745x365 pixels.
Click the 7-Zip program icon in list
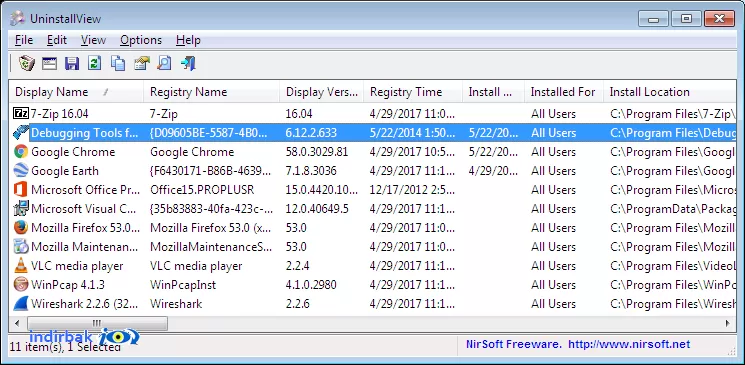click(x=21, y=114)
